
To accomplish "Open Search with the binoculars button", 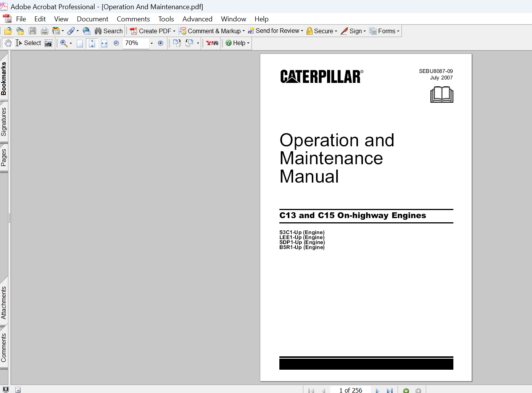I will pos(109,31).
